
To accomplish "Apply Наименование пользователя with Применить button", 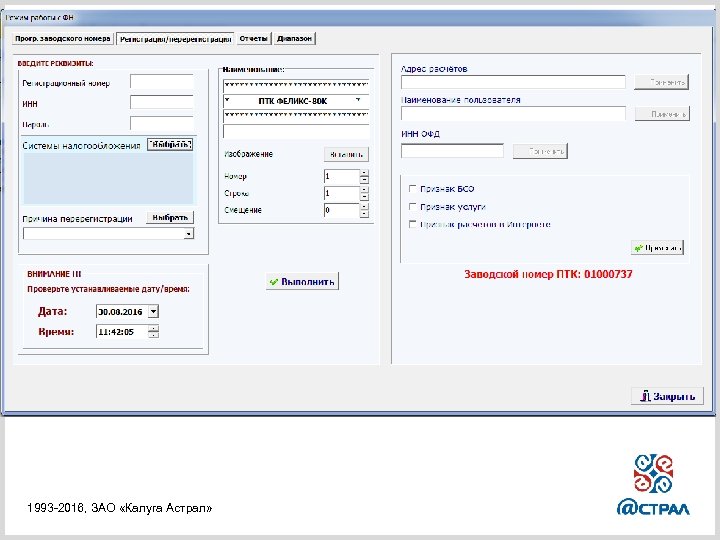I will pos(662,114).
